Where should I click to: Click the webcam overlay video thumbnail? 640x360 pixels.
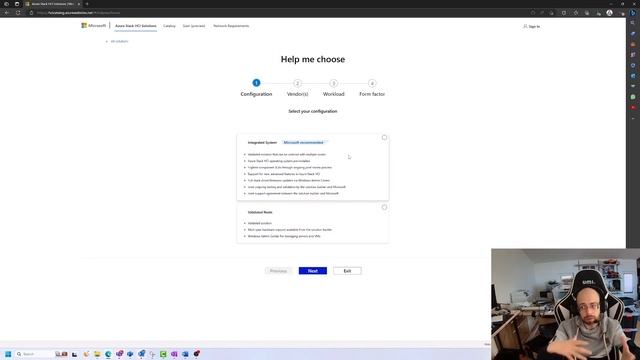pyautogui.click(x=566, y=304)
